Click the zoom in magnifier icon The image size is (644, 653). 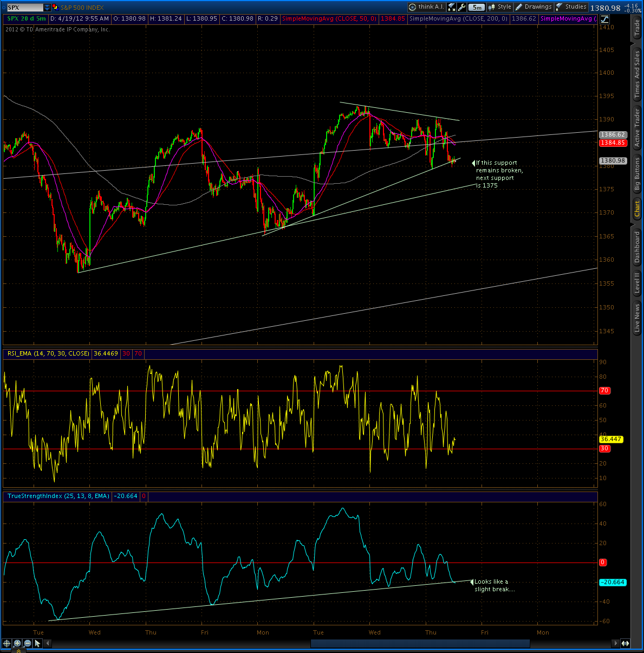[17, 643]
